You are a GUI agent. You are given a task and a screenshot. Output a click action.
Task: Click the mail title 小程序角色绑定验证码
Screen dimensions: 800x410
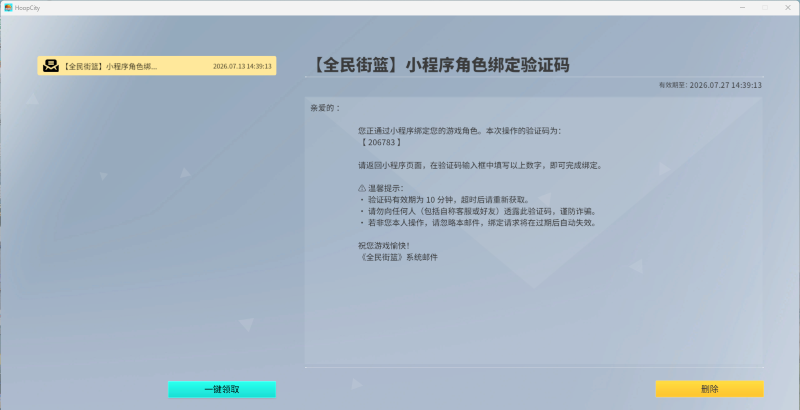point(439,65)
